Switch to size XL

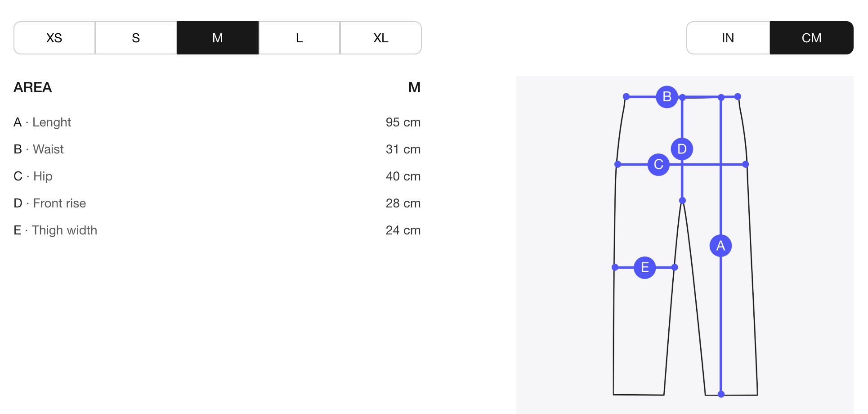(x=381, y=38)
